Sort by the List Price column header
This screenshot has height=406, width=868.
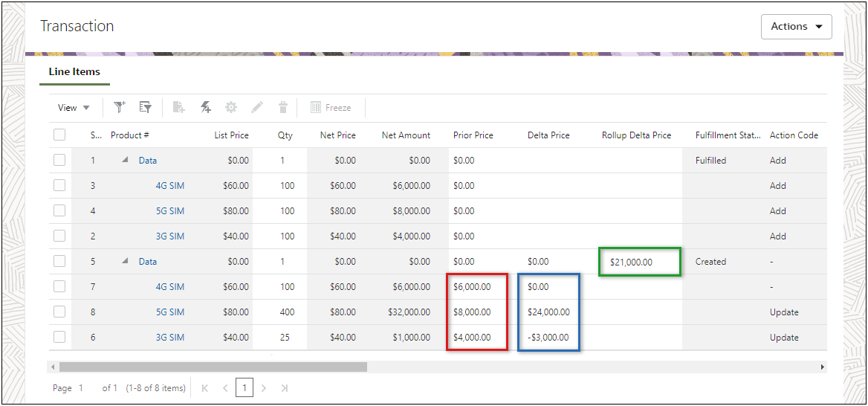pos(231,135)
